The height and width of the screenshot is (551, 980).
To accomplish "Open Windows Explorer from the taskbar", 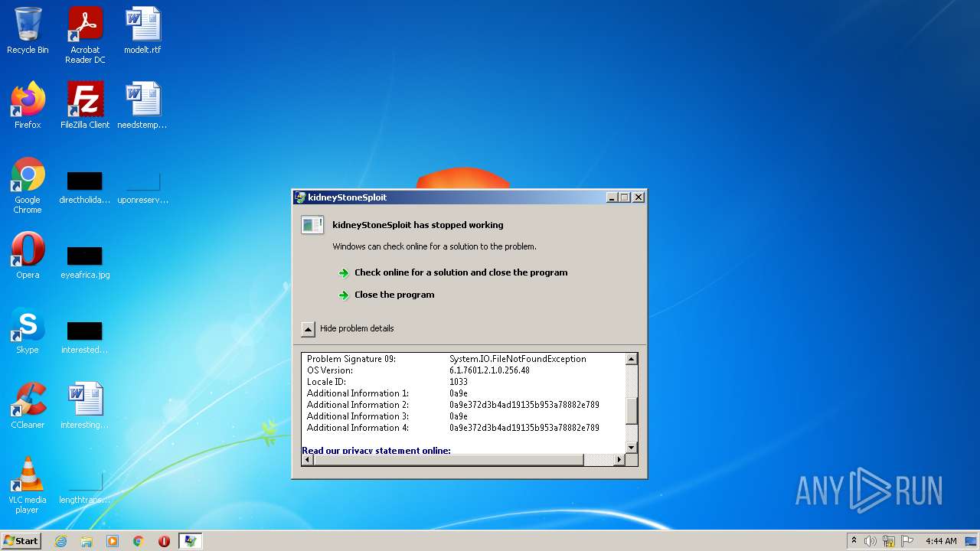I will (x=87, y=541).
